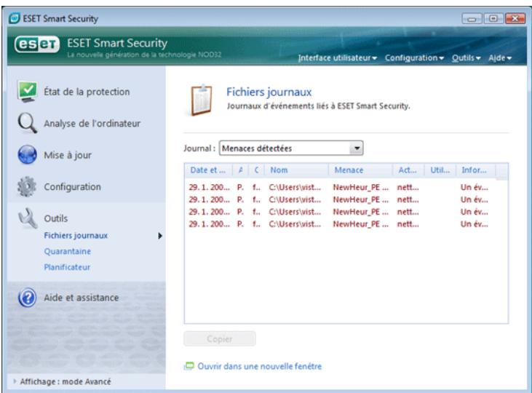Screen dimensions: 532x393
Task: Click the ESET logo in header banner
Action: [x=37, y=44]
